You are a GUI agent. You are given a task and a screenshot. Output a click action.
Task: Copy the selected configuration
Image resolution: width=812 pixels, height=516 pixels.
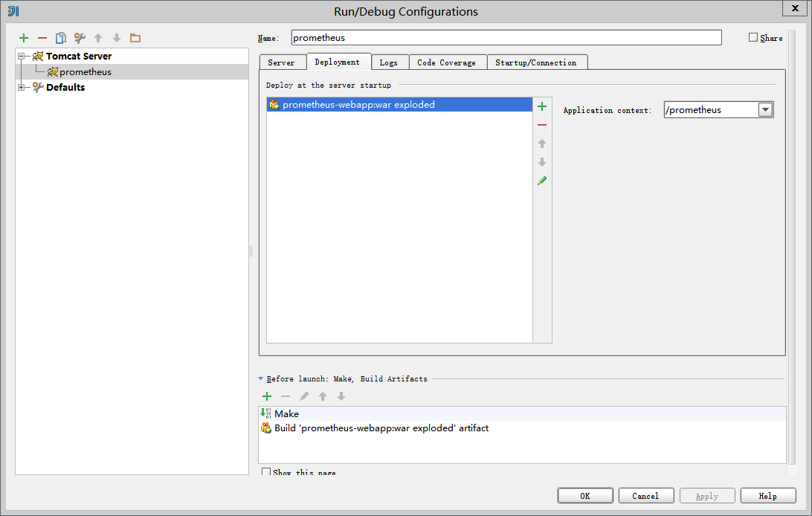[61, 38]
